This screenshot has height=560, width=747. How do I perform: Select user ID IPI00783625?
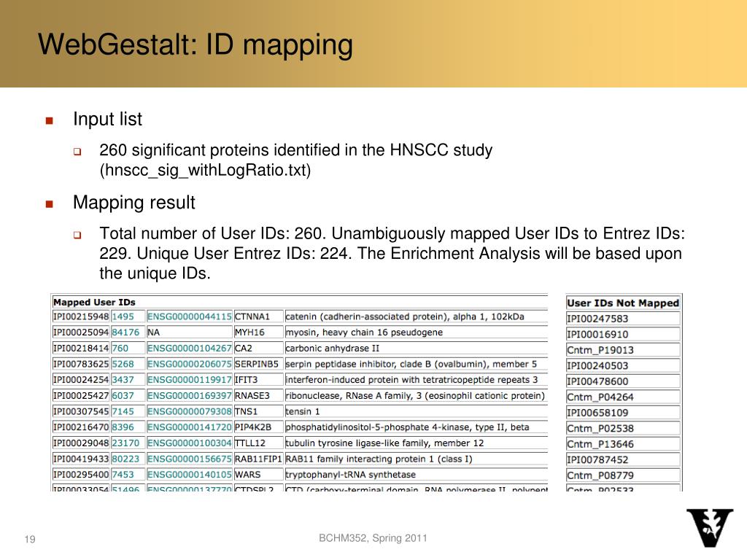[x=81, y=364]
